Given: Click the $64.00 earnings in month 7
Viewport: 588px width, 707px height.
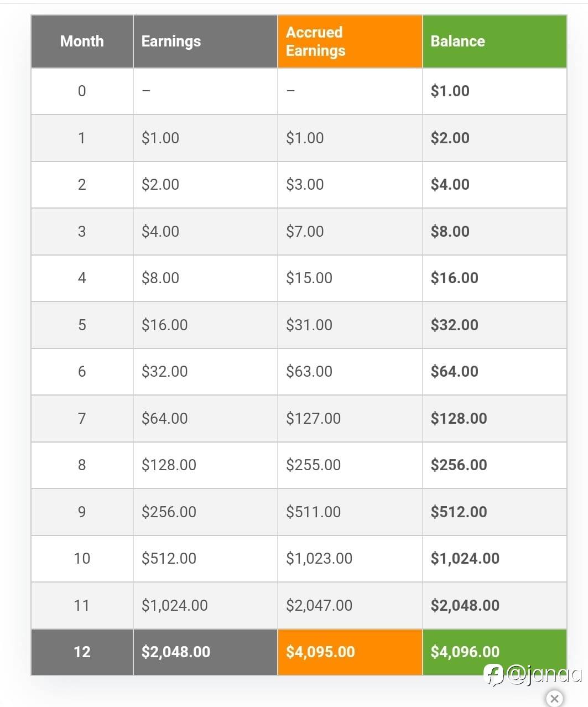Looking at the screenshot, I should [x=164, y=418].
